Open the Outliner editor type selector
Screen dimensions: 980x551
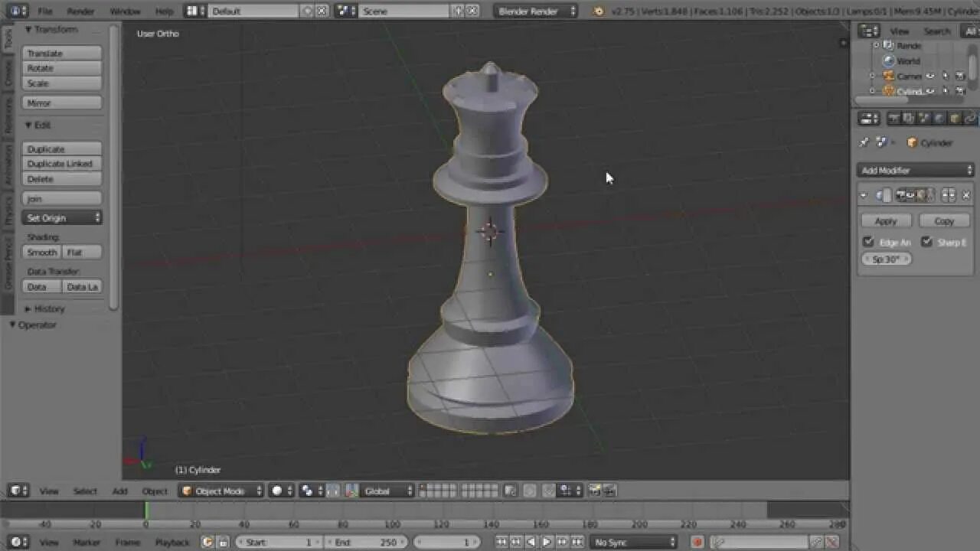click(868, 31)
